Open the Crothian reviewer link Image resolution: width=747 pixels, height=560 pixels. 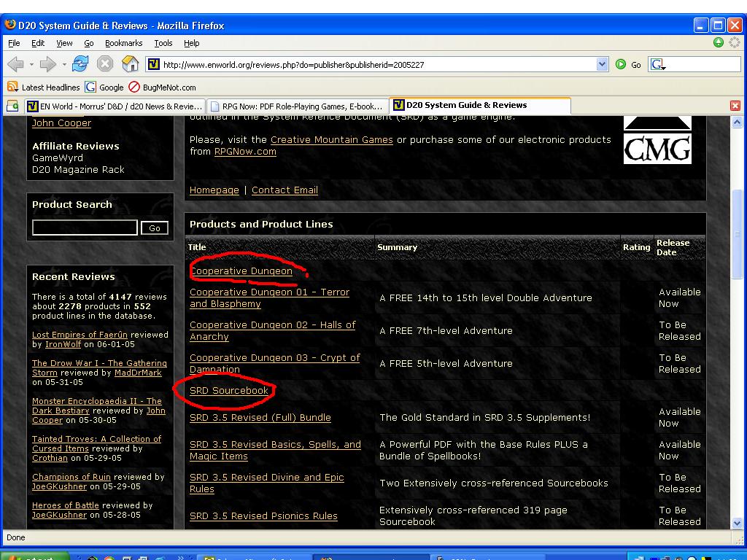tap(50, 458)
